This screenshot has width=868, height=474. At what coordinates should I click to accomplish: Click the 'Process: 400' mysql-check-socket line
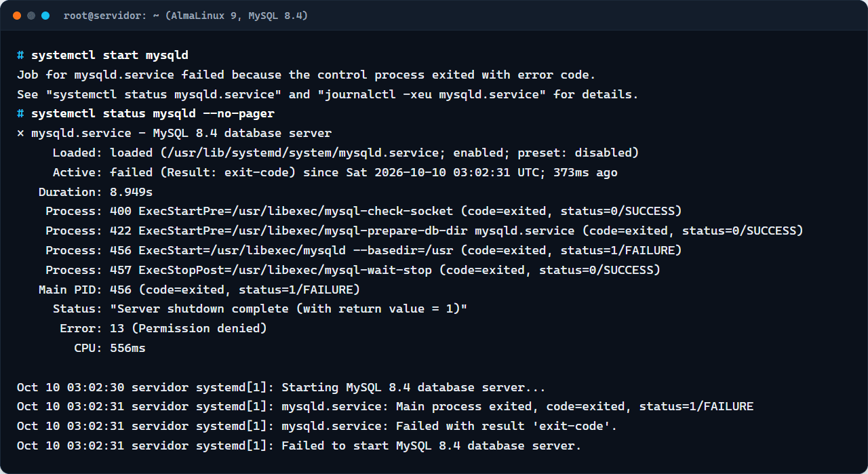click(x=363, y=212)
